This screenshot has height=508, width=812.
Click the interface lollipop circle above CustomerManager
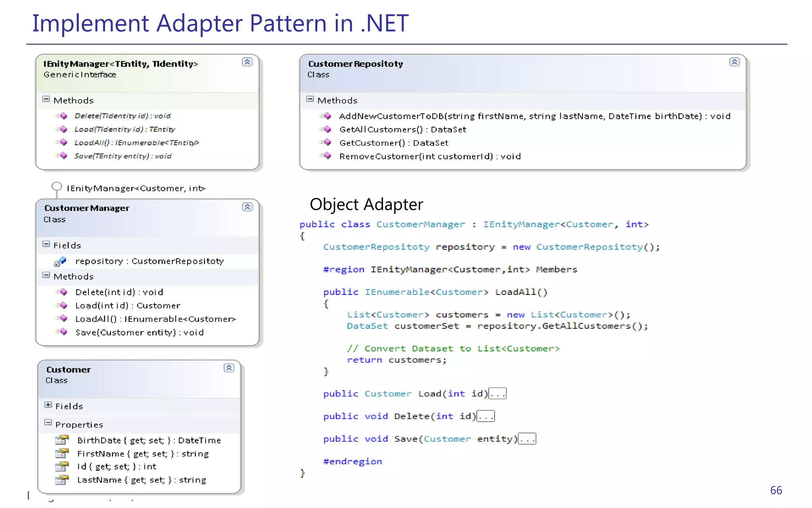click(x=57, y=187)
